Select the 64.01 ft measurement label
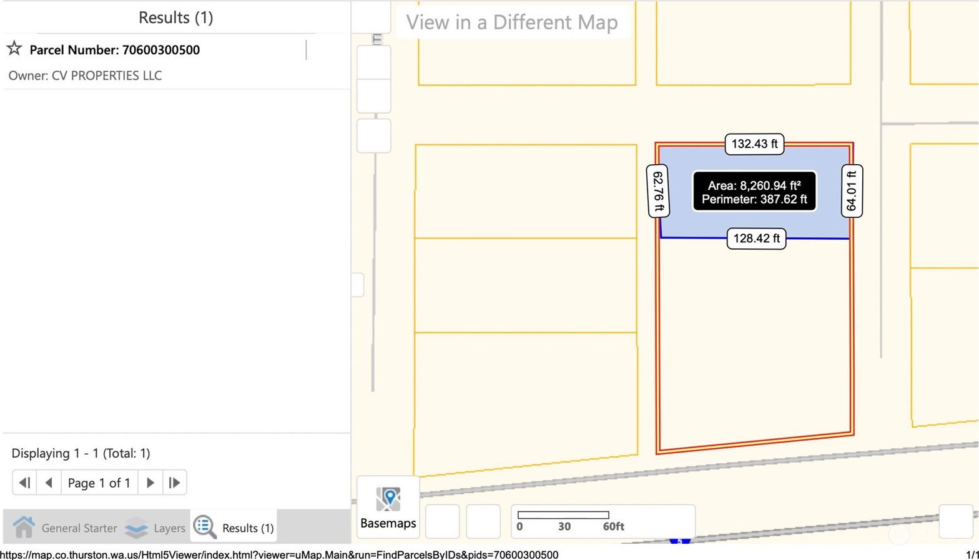Viewport: 979px width, 560px height. point(852,191)
